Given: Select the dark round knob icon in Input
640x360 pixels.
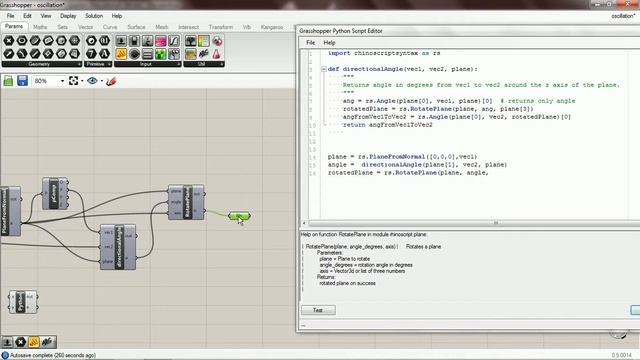Looking at the screenshot, I should point(134,54).
